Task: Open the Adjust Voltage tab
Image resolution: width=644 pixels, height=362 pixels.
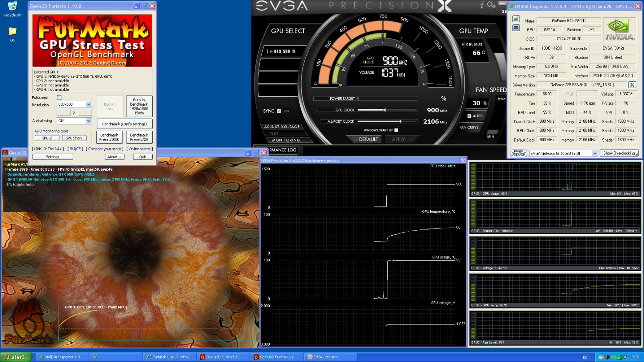Action: click(x=282, y=127)
